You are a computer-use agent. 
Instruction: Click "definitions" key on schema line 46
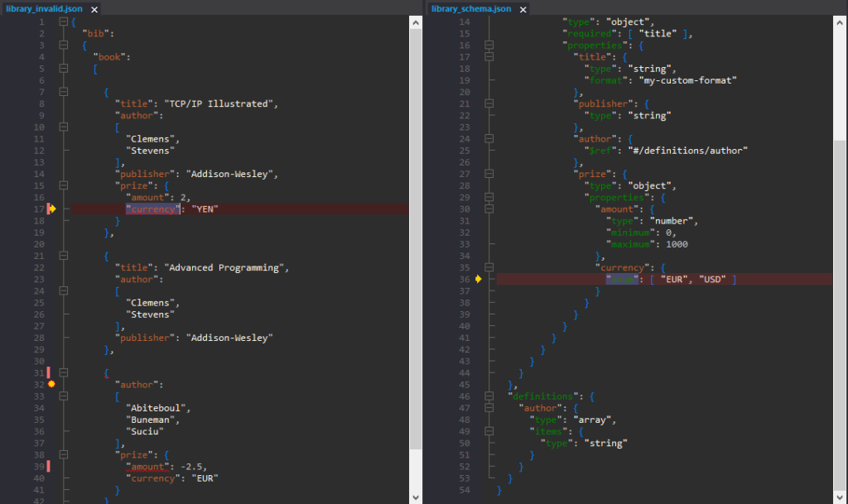tap(543, 396)
